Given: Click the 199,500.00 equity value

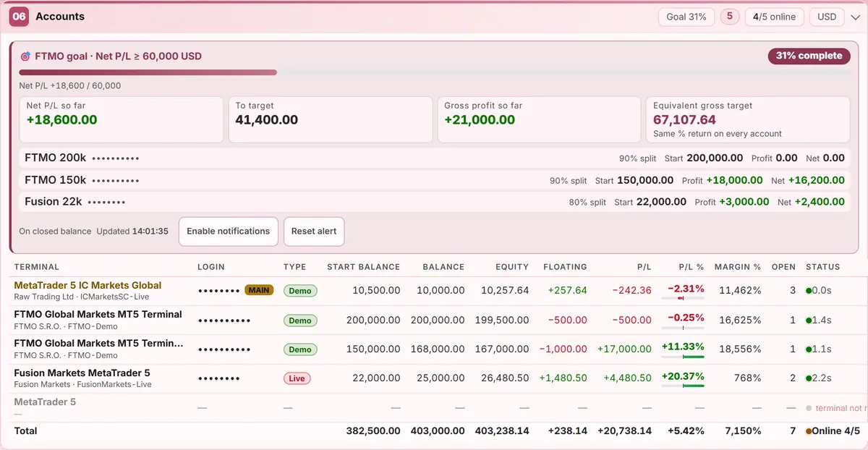Looking at the screenshot, I should tap(501, 320).
